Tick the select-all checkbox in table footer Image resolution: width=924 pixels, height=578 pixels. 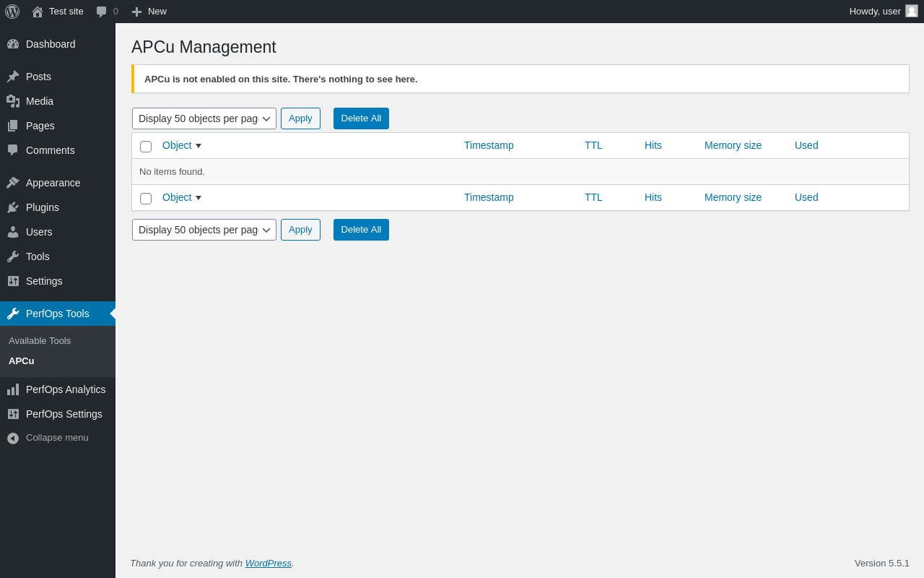coord(146,199)
